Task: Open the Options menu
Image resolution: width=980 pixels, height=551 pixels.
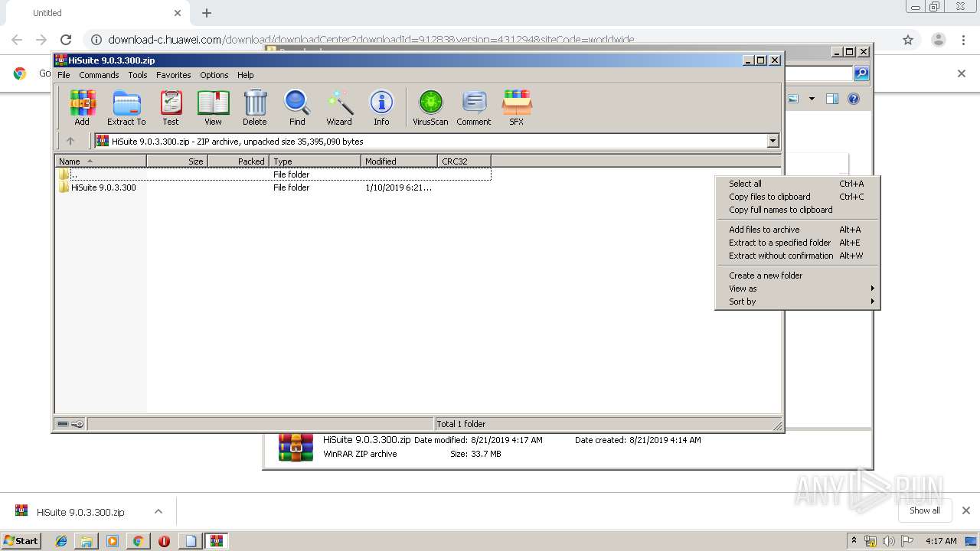Action: (214, 75)
